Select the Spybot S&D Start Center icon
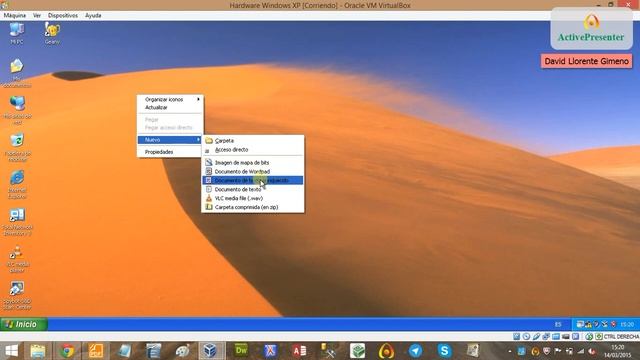The width and height of the screenshot is (640, 360). click(x=17, y=296)
